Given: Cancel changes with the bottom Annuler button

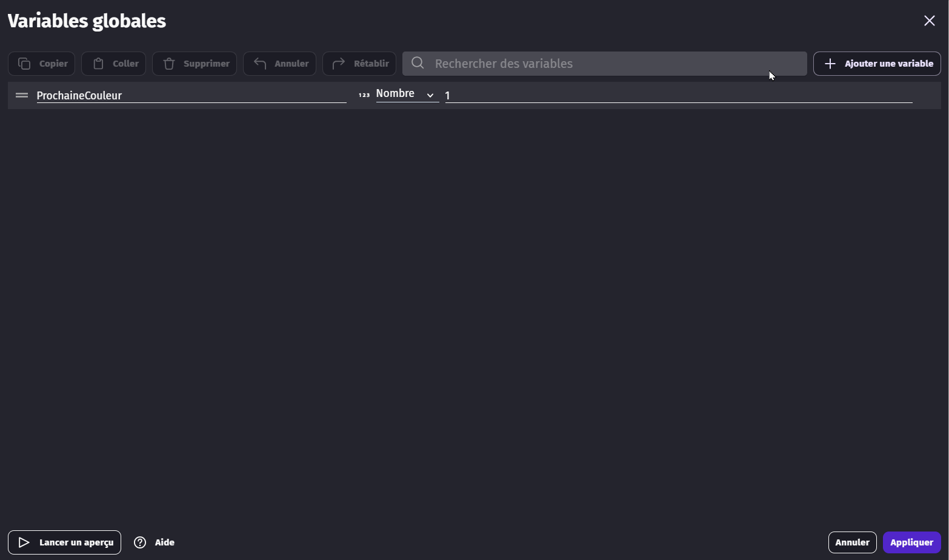Looking at the screenshot, I should click(x=852, y=542).
